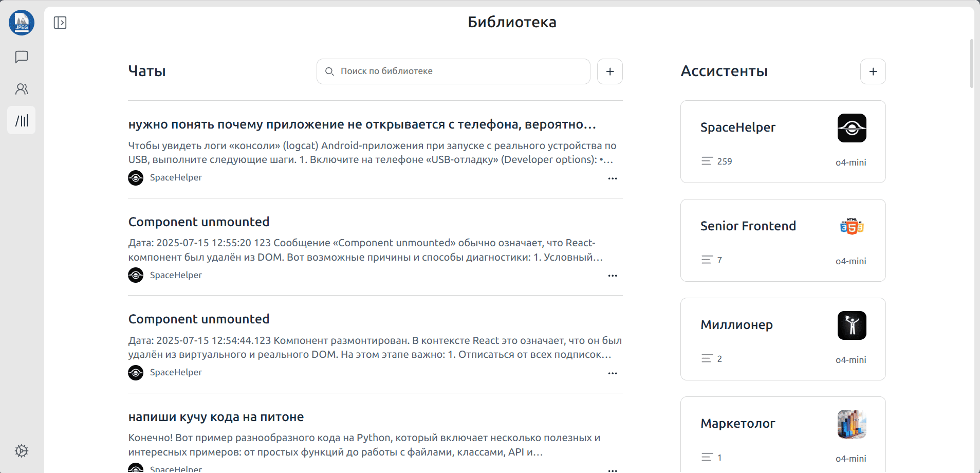Open the chats section in sidebar
The image size is (980, 473).
coord(22,57)
